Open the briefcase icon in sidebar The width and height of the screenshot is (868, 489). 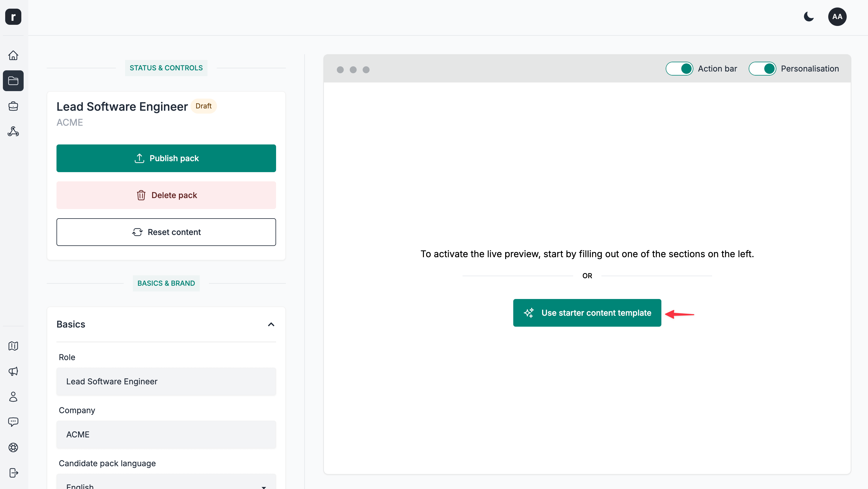[x=13, y=106]
